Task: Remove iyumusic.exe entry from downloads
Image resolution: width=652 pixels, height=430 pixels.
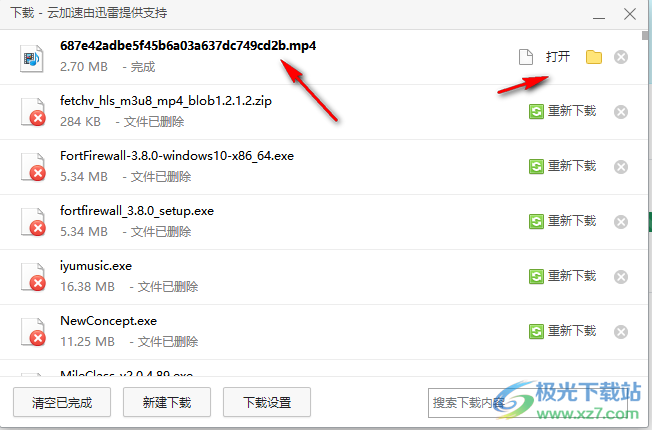Action: (621, 277)
